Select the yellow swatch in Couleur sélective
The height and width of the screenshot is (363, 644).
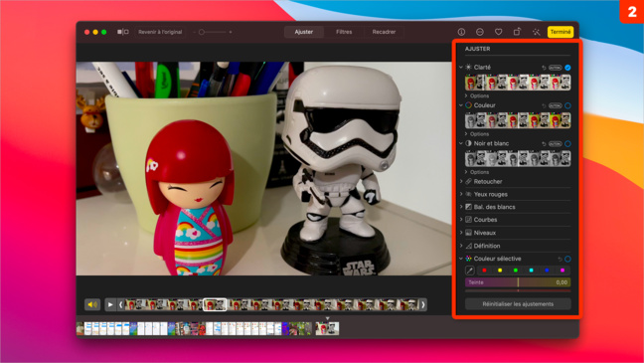pyautogui.click(x=500, y=271)
